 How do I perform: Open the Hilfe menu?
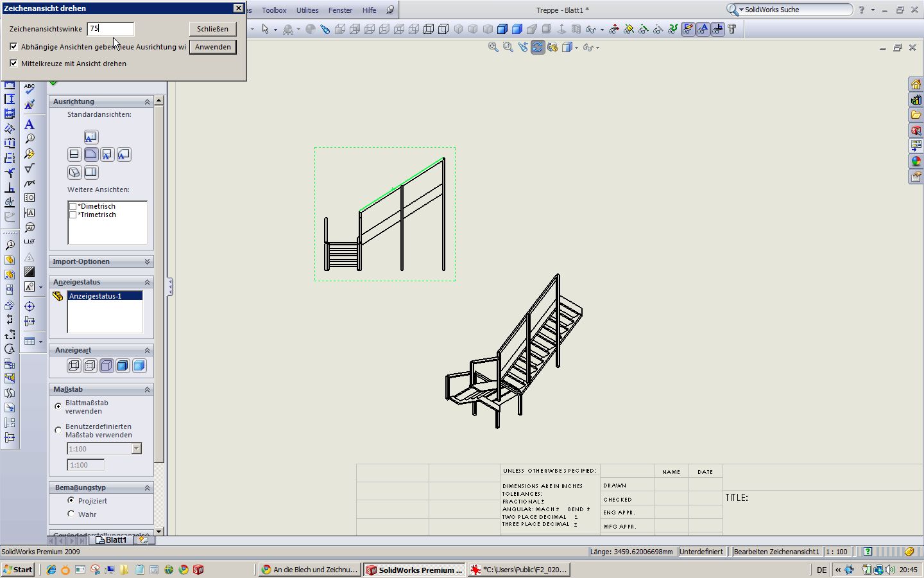point(369,10)
